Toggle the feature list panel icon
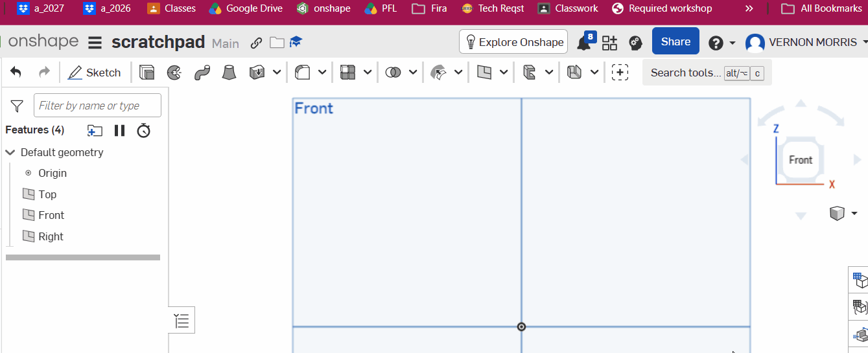 182,321
